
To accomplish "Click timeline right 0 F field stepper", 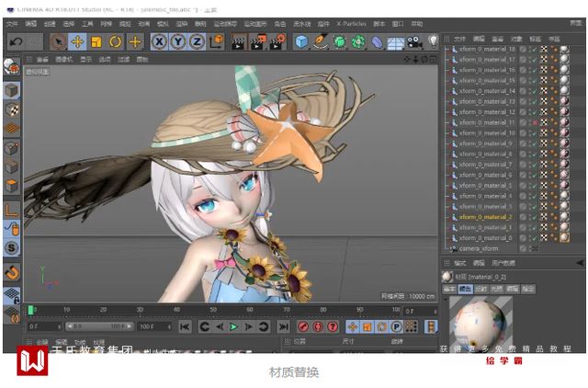I will tap(435, 311).
